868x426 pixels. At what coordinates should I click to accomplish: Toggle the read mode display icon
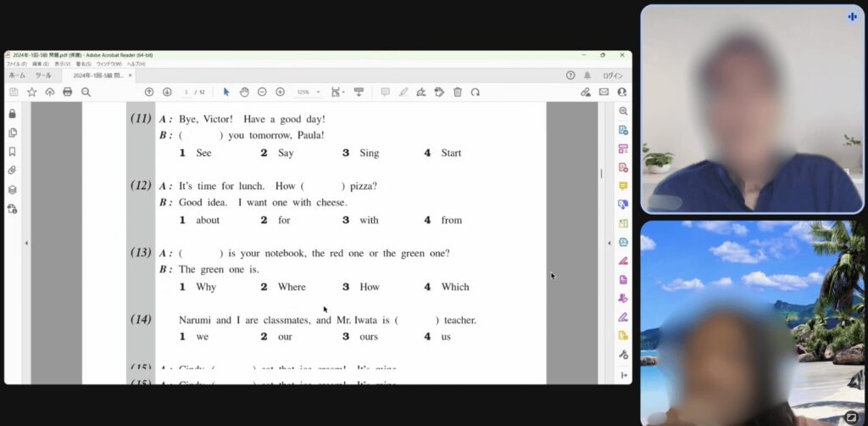pyautogui.click(x=359, y=92)
